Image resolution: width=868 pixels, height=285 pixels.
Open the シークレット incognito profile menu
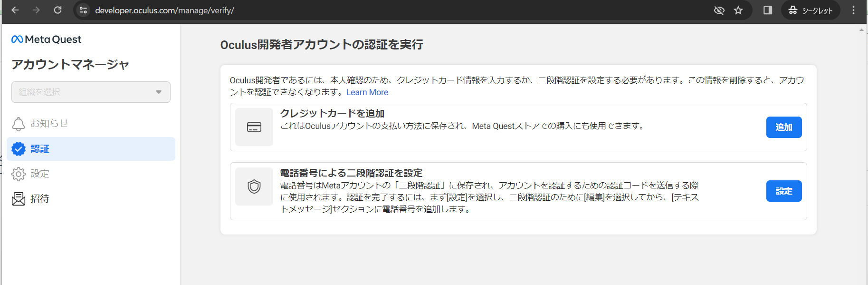click(x=810, y=10)
